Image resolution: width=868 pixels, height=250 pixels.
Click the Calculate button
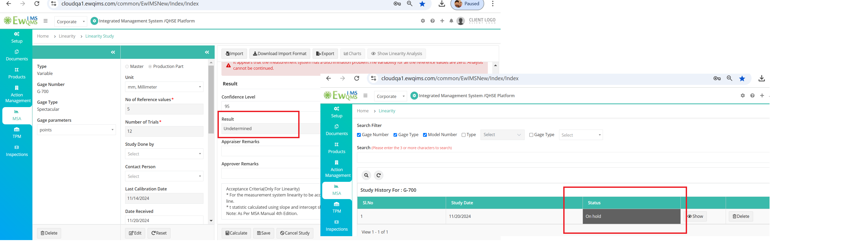[x=236, y=233]
